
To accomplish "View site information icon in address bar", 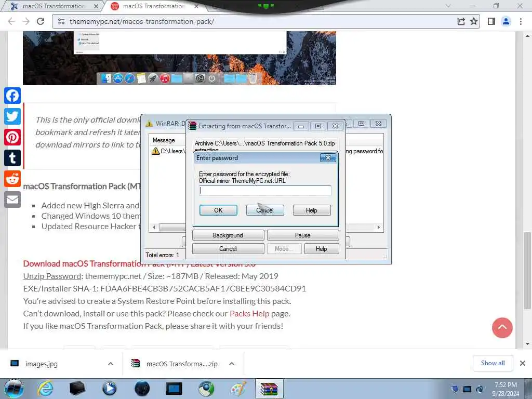I will (x=61, y=21).
